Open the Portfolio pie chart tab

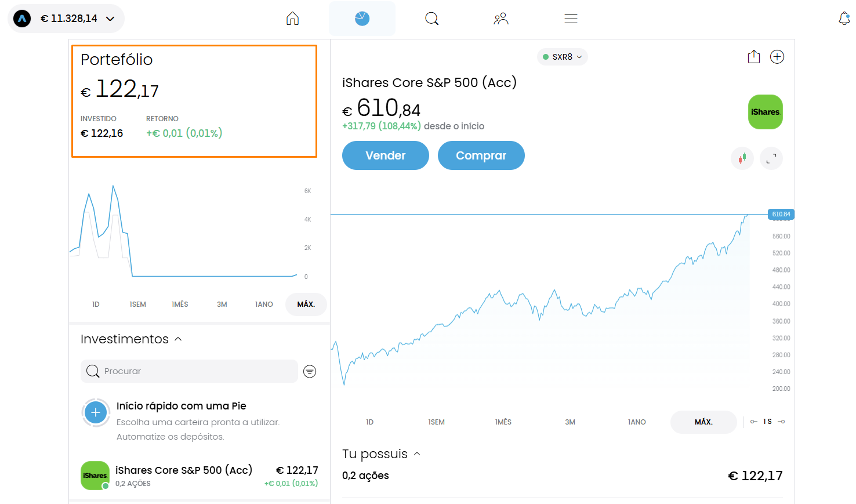(x=362, y=19)
